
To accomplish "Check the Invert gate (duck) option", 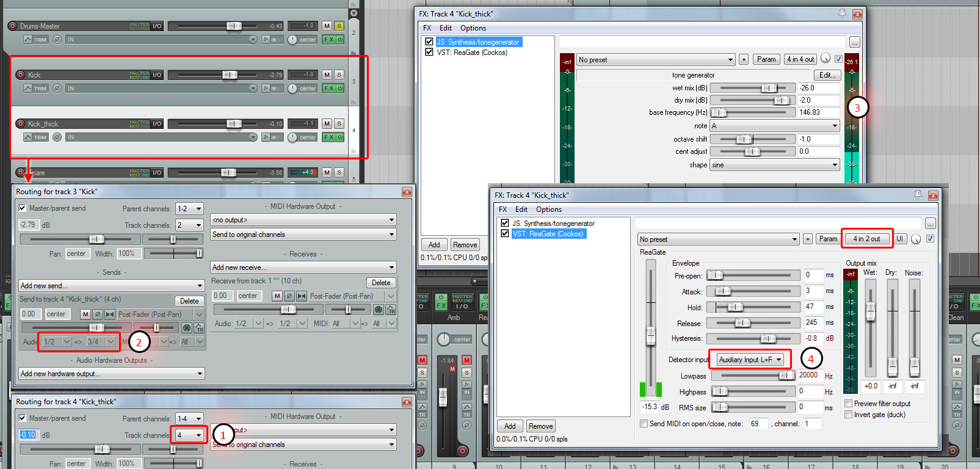I will pos(848,415).
